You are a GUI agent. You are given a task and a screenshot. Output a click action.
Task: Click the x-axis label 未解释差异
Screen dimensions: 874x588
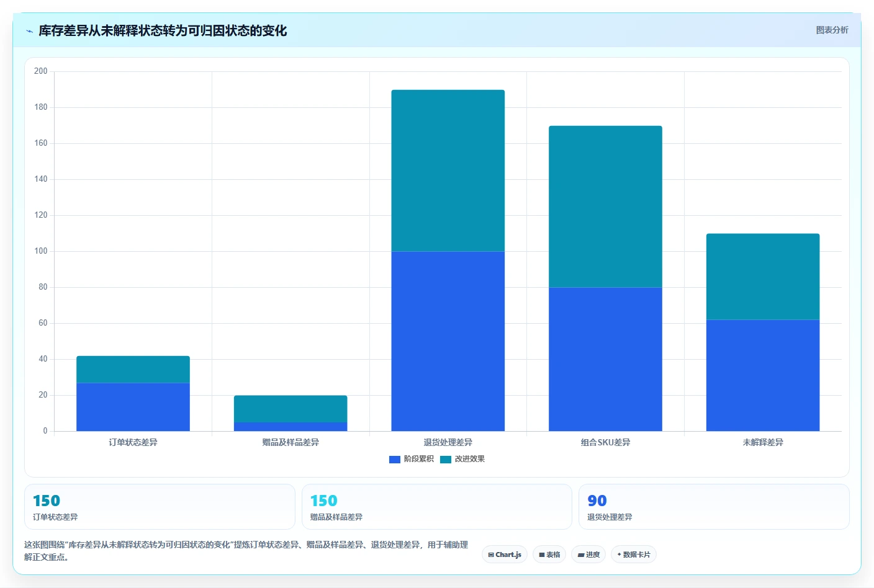[763, 442]
